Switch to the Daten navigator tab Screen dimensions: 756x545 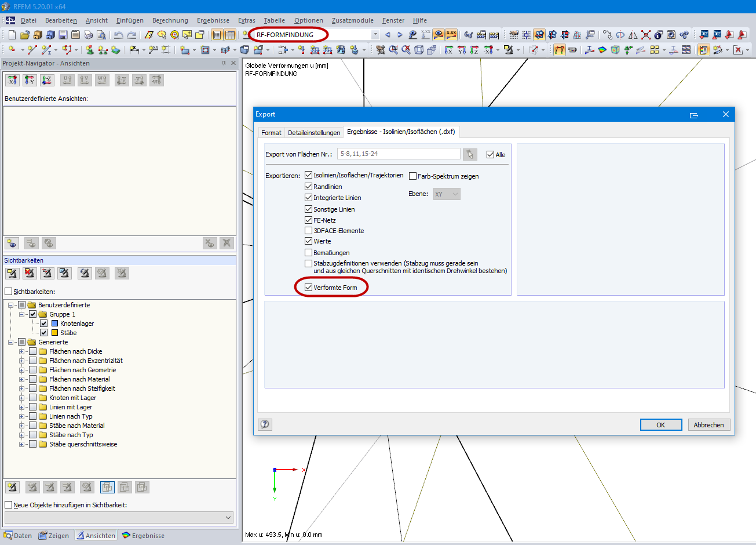click(x=18, y=536)
